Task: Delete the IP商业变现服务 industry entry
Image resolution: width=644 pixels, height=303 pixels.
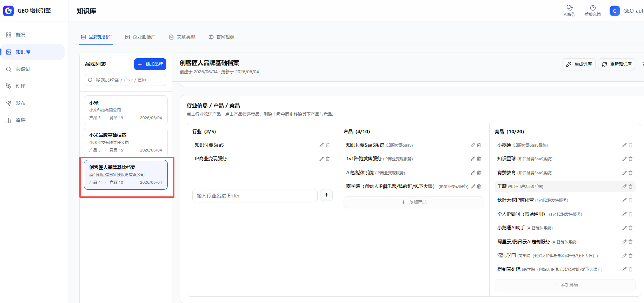Action: pyautogui.click(x=328, y=159)
